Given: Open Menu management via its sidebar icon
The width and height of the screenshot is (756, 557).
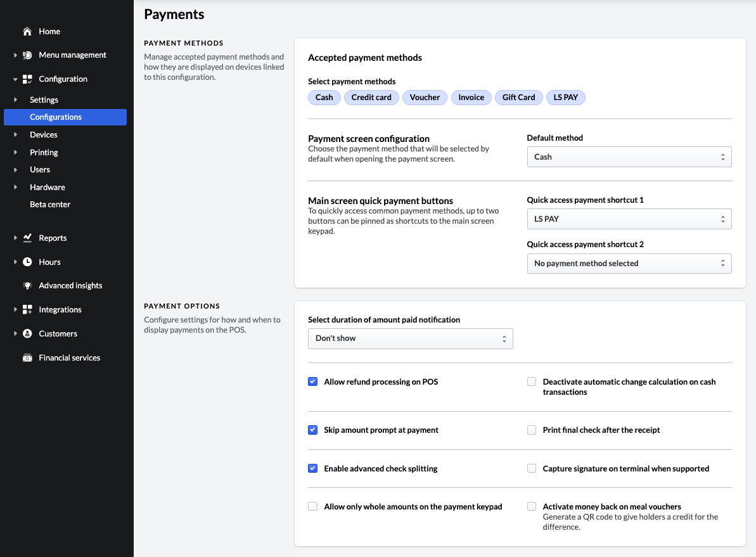Looking at the screenshot, I should [28, 54].
